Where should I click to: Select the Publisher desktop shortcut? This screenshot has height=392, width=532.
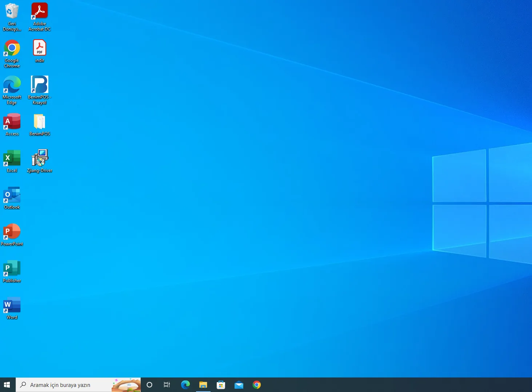tap(12, 271)
